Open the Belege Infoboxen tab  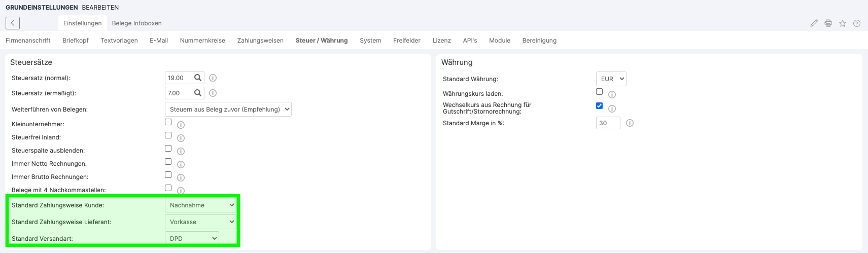(136, 23)
